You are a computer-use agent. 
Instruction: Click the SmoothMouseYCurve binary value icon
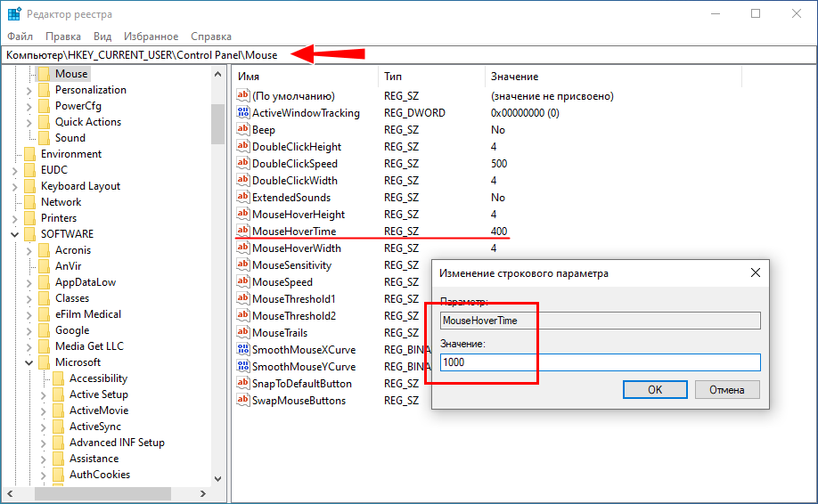click(242, 366)
